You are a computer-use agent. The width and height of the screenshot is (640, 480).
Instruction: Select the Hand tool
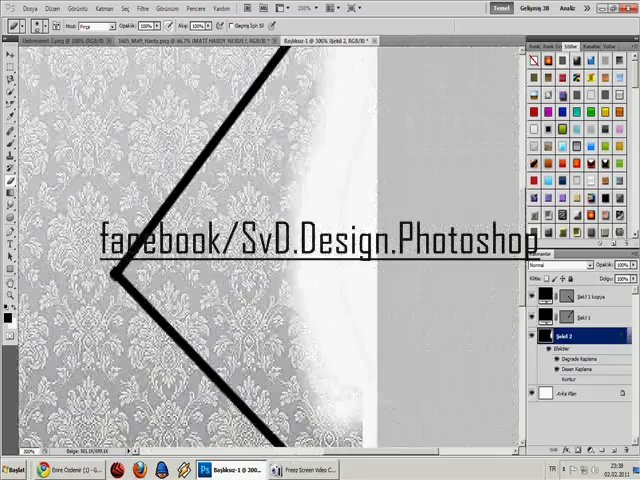10,283
